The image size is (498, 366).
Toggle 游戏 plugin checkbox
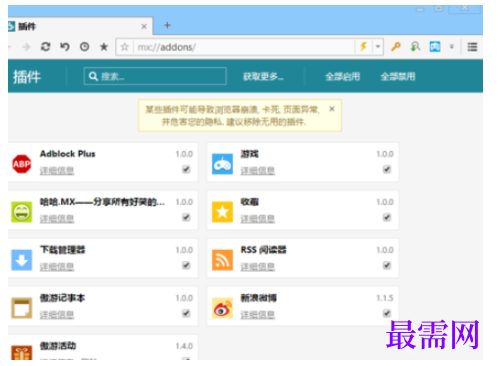[x=387, y=169]
